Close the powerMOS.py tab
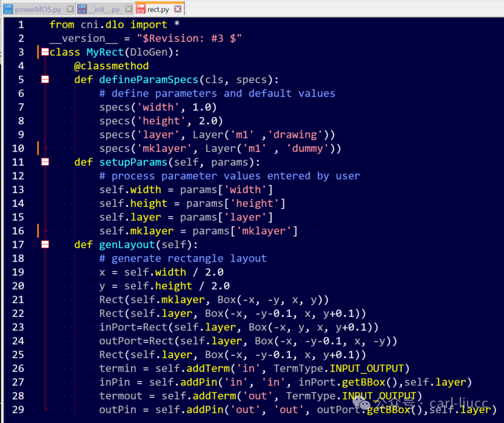 click(x=70, y=9)
